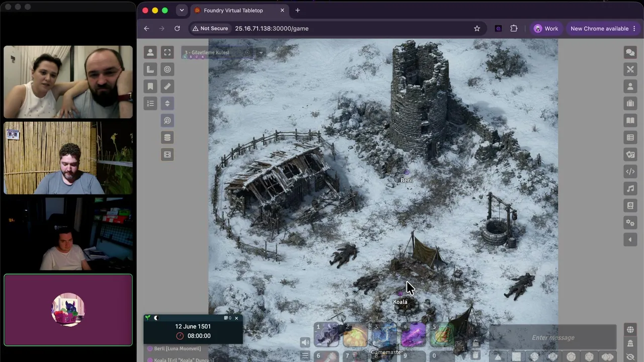Open the Journal Notes bookmark tool
644x362 pixels.
(150, 86)
